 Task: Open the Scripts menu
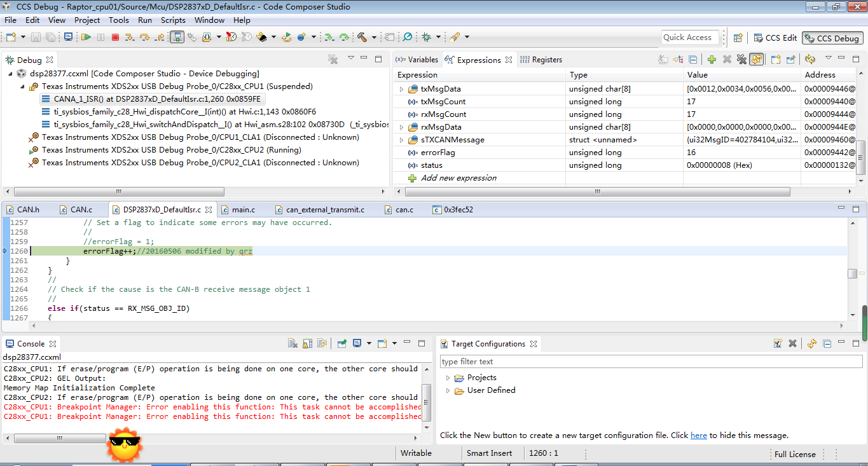(x=173, y=20)
